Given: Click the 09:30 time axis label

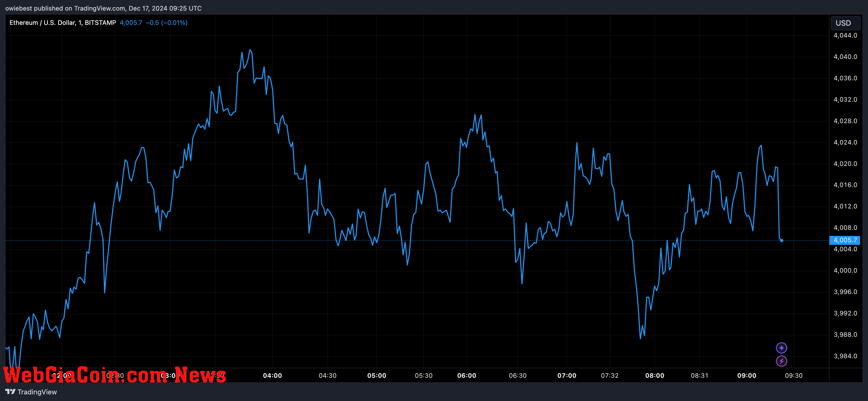Looking at the screenshot, I should tap(794, 375).
